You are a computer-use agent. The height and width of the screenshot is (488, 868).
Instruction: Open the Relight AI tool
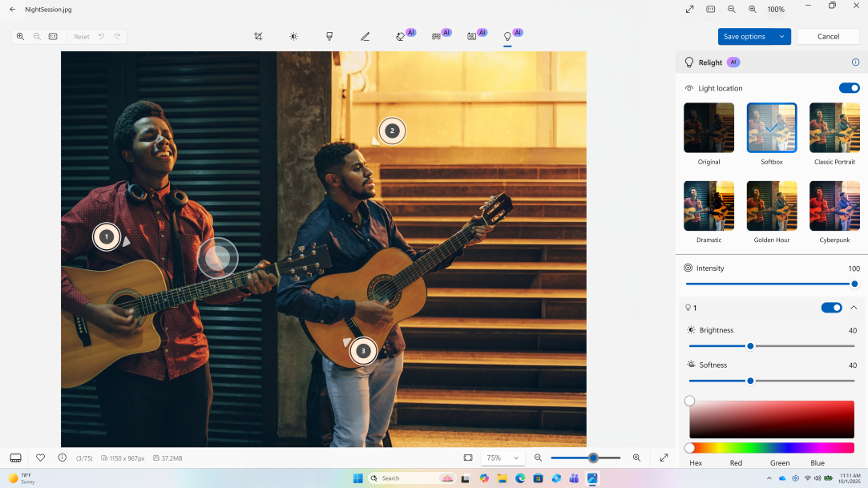point(507,36)
